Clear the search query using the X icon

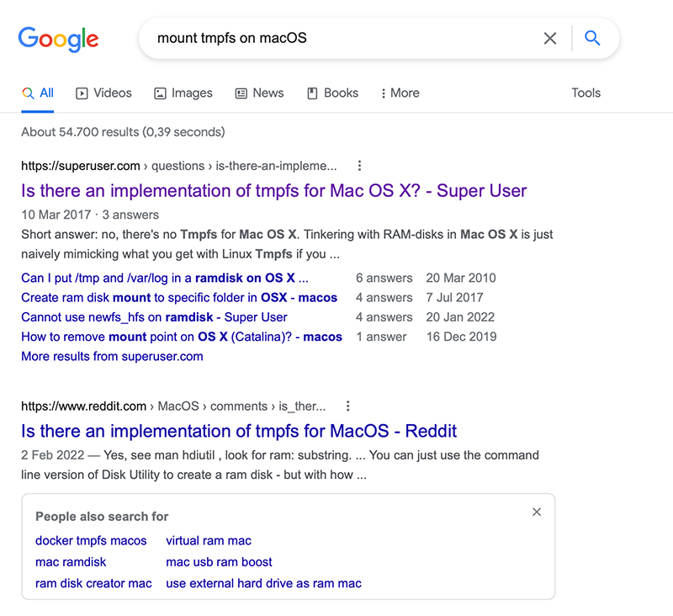(550, 38)
